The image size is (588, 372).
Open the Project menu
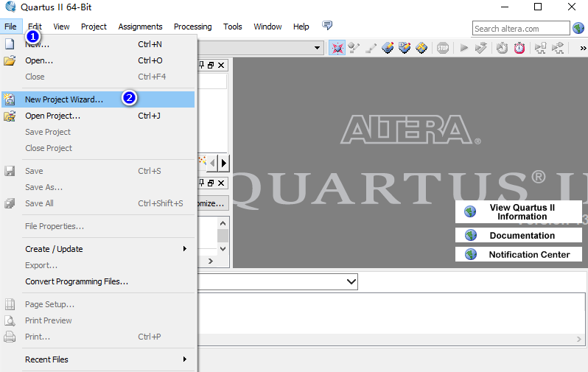(x=94, y=27)
